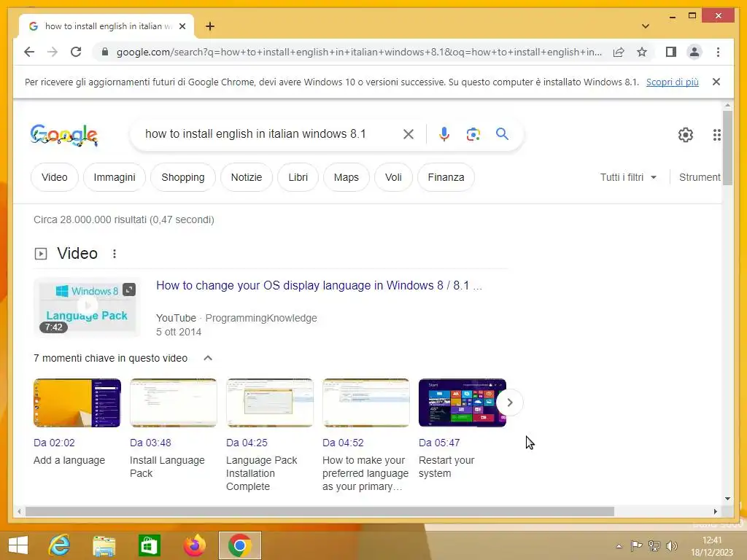Screen dimensions: 747x560
Task: Follow the 'Scopri di più' link
Action: [672, 82]
